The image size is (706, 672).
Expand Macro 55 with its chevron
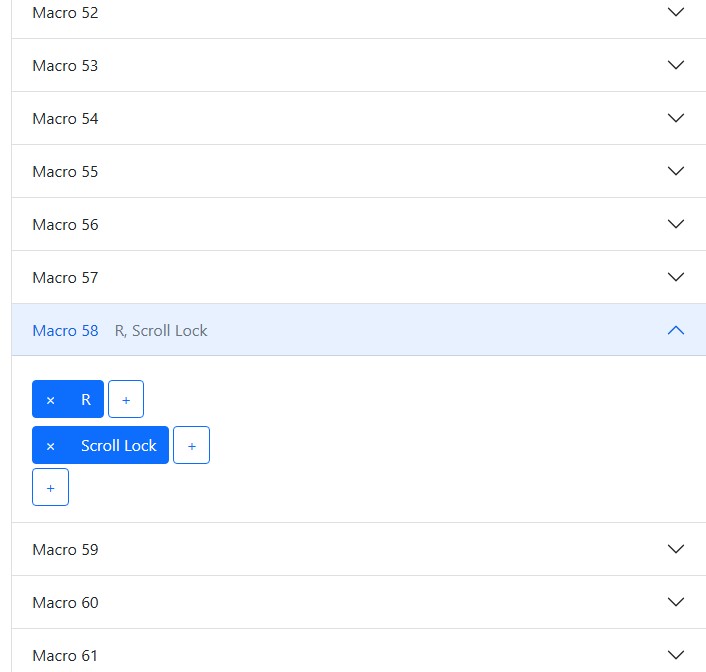[x=676, y=171]
